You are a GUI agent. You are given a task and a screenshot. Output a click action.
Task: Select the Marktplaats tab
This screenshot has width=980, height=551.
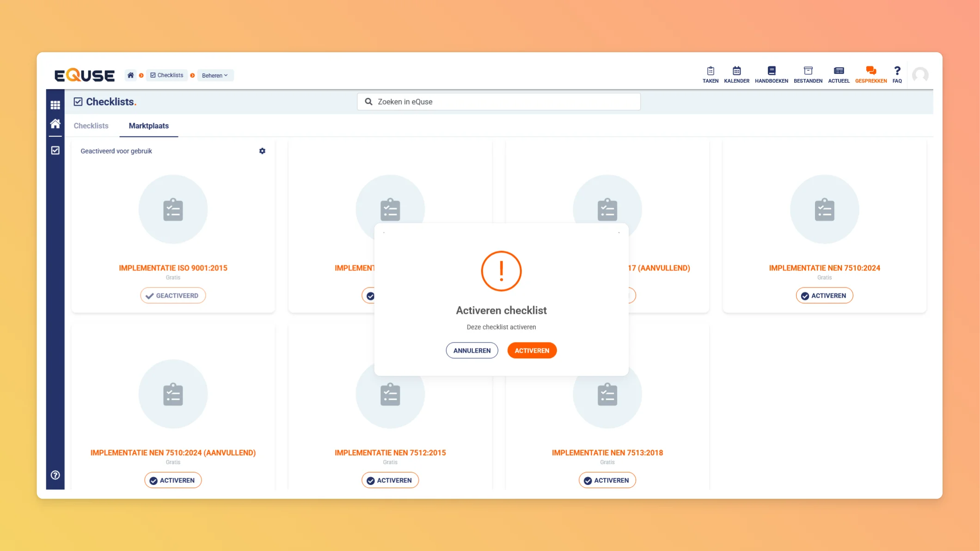pos(148,126)
